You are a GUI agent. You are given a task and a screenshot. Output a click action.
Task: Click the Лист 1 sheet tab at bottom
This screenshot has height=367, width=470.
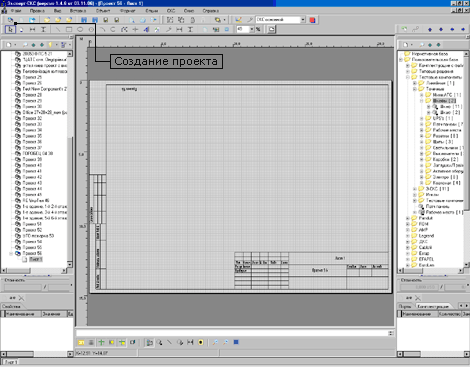[x=11, y=362]
